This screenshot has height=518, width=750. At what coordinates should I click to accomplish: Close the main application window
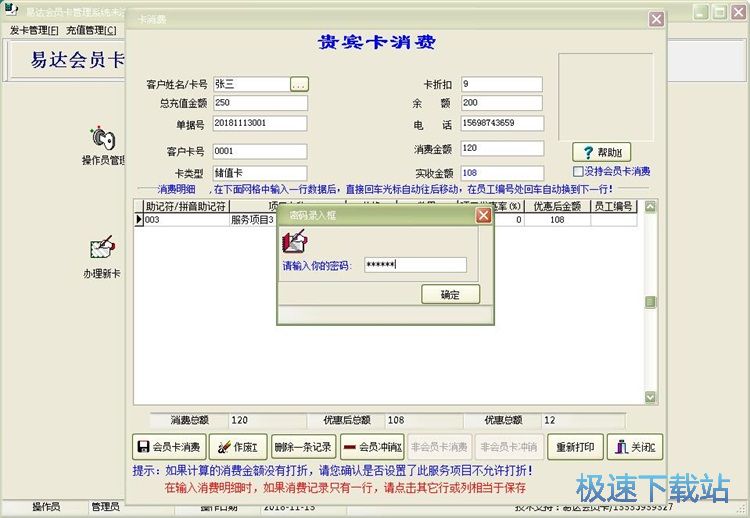tap(739, 11)
